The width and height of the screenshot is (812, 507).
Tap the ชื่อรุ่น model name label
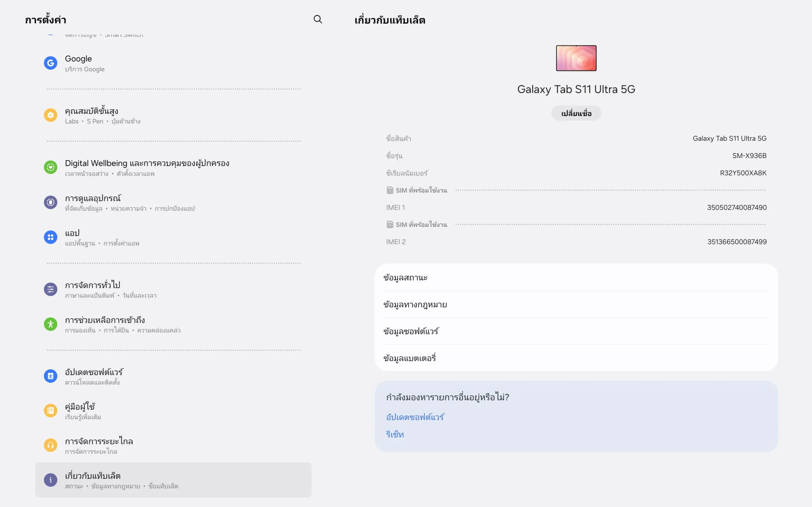pos(394,155)
